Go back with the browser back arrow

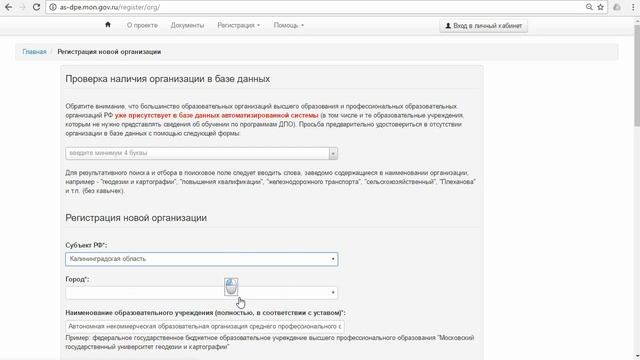[8, 7]
